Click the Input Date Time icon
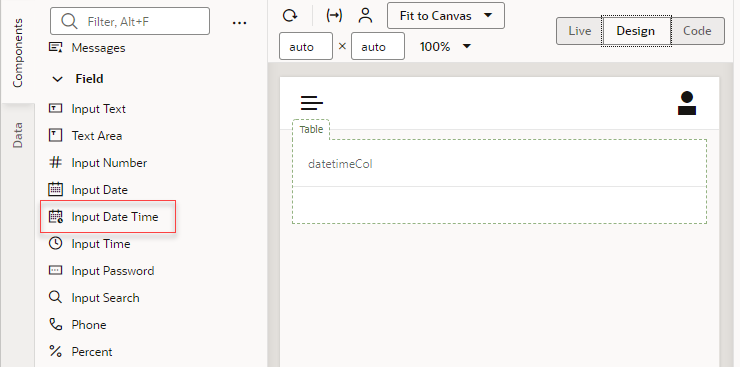 [x=56, y=217]
